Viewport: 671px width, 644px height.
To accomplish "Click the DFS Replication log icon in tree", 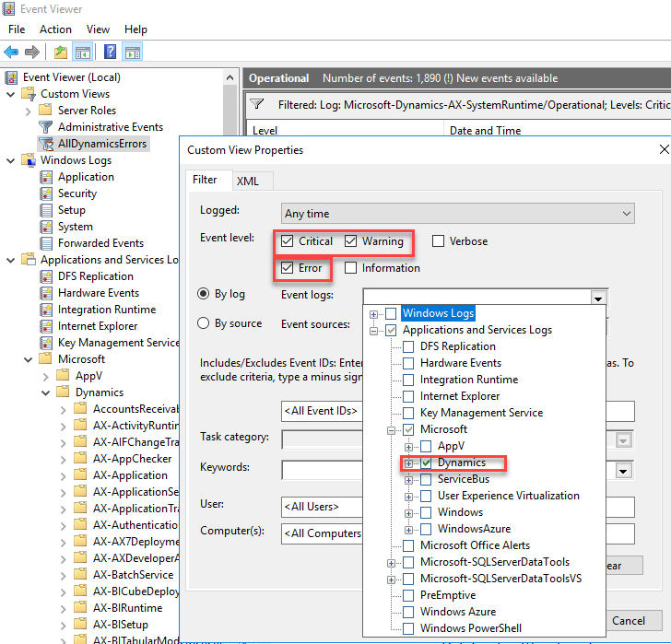I will 46,276.
